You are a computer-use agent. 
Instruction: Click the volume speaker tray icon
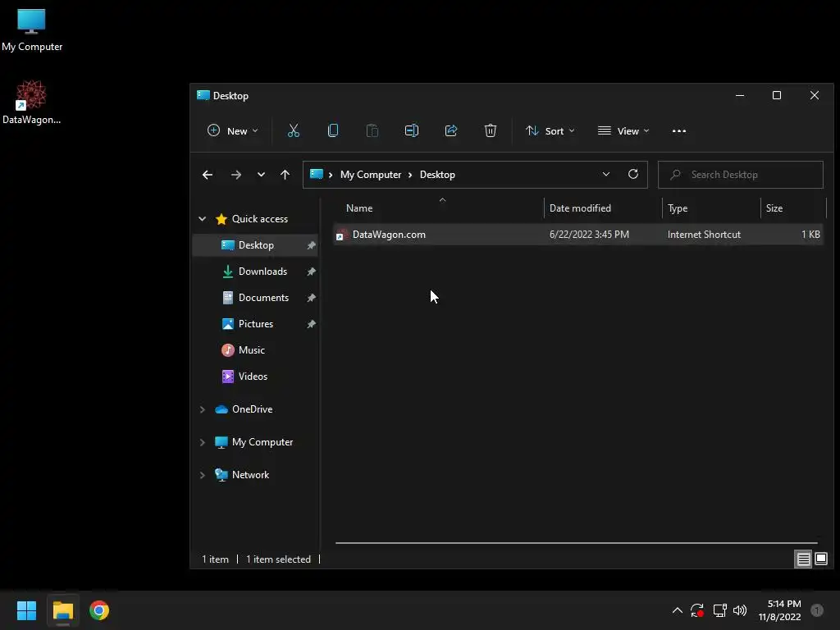coord(740,610)
